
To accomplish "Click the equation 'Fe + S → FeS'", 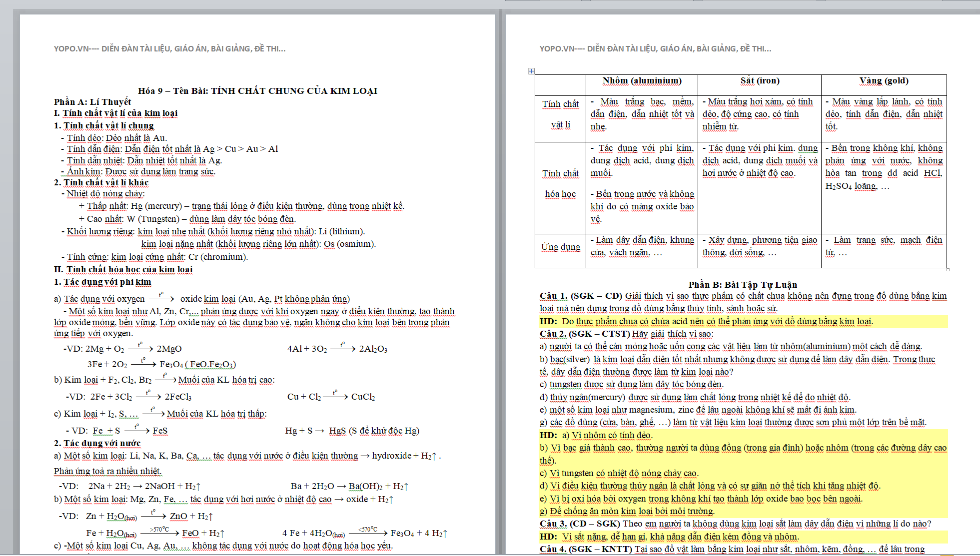I will coord(130,430).
